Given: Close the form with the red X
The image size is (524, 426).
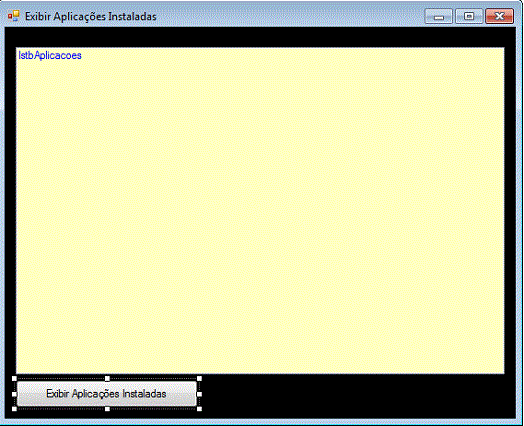Looking at the screenshot, I should [499, 16].
